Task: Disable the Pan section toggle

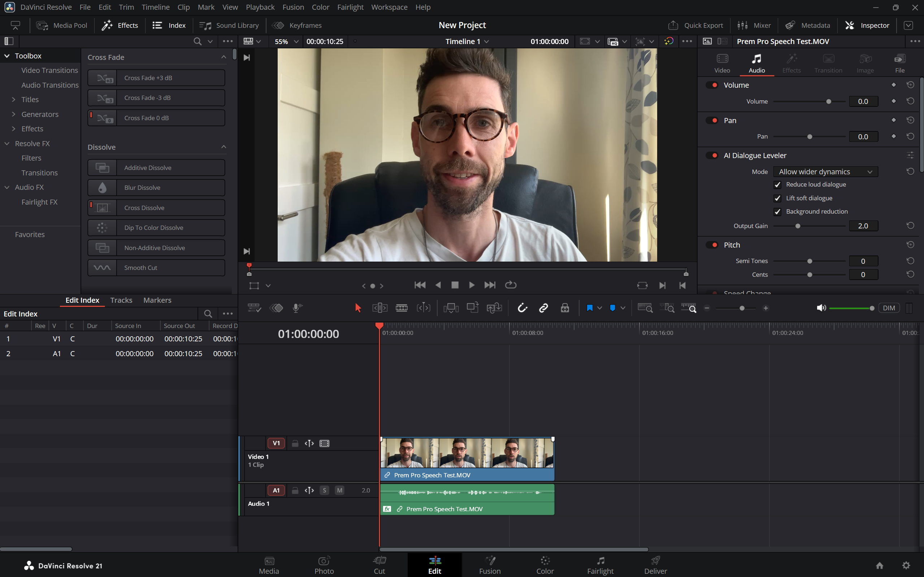Action: pyautogui.click(x=712, y=120)
